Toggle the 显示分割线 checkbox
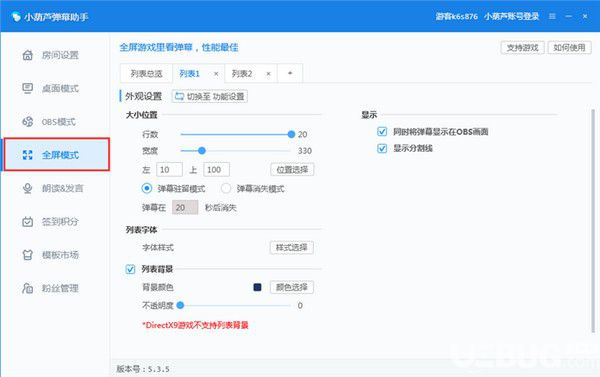The width and height of the screenshot is (600, 377). [x=382, y=148]
